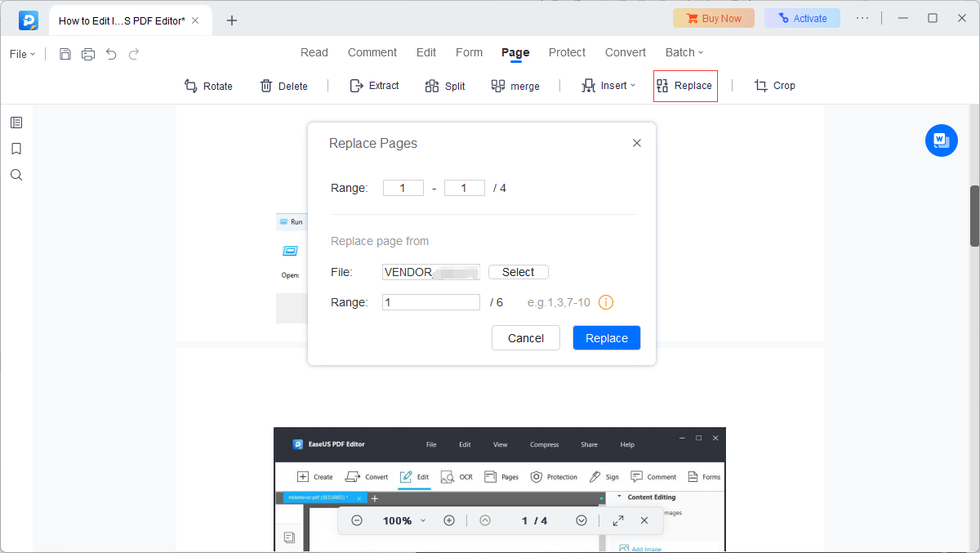The height and width of the screenshot is (553, 980).
Task: Click the blue Word convert floating icon
Action: tap(941, 140)
